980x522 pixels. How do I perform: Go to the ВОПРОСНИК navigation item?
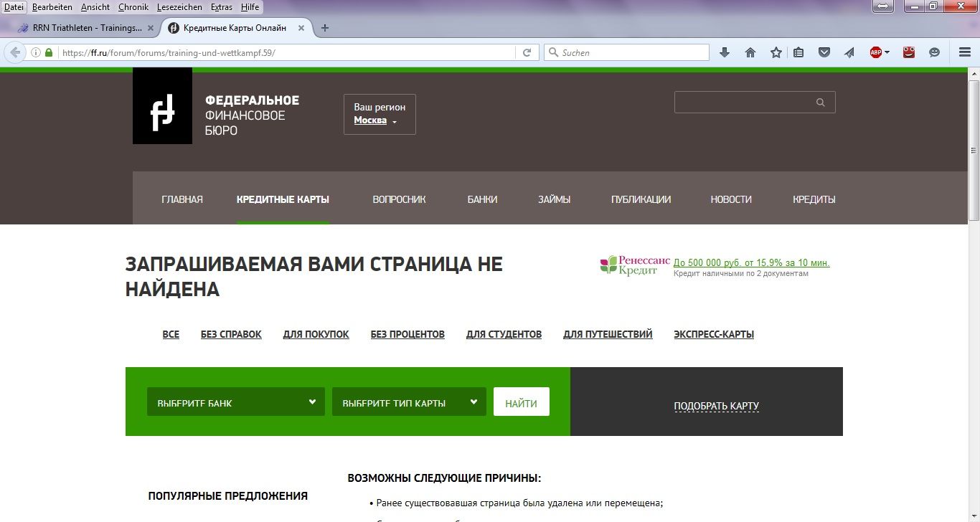coord(399,199)
